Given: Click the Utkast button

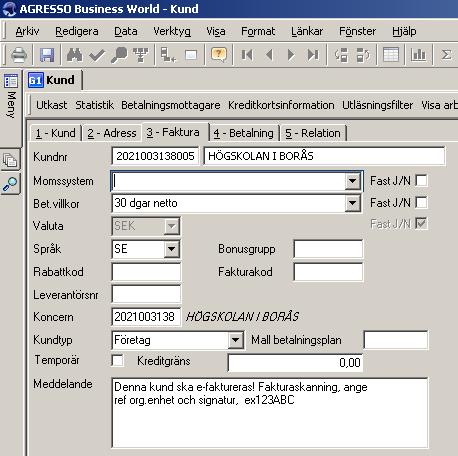Looking at the screenshot, I should pyautogui.click(x=51, y=105).
